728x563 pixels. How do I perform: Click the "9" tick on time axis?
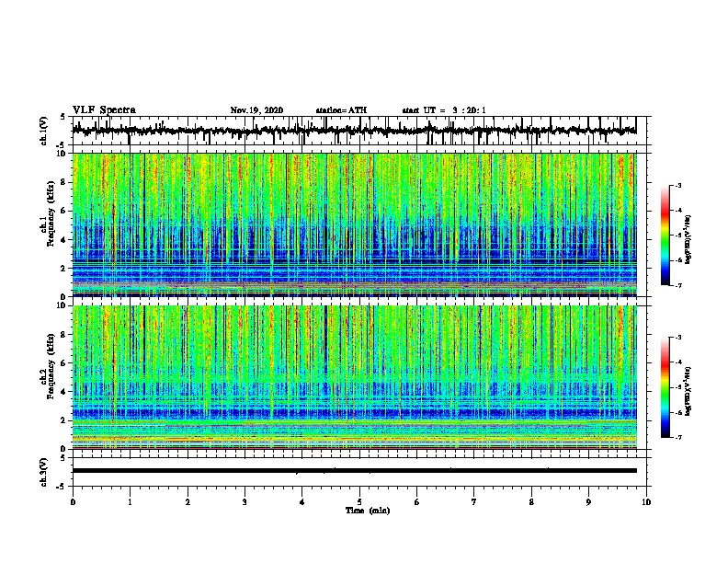tap(588, 502)
